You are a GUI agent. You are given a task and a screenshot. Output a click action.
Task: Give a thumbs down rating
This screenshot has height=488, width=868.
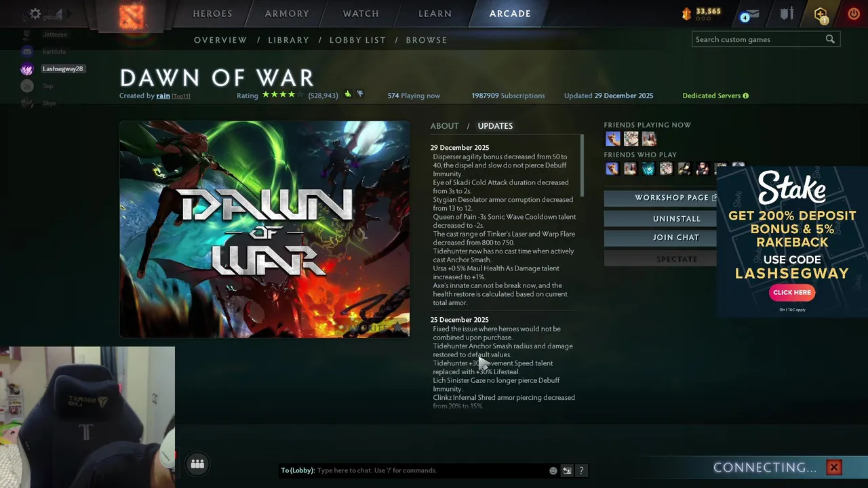[x=360, y=95]
